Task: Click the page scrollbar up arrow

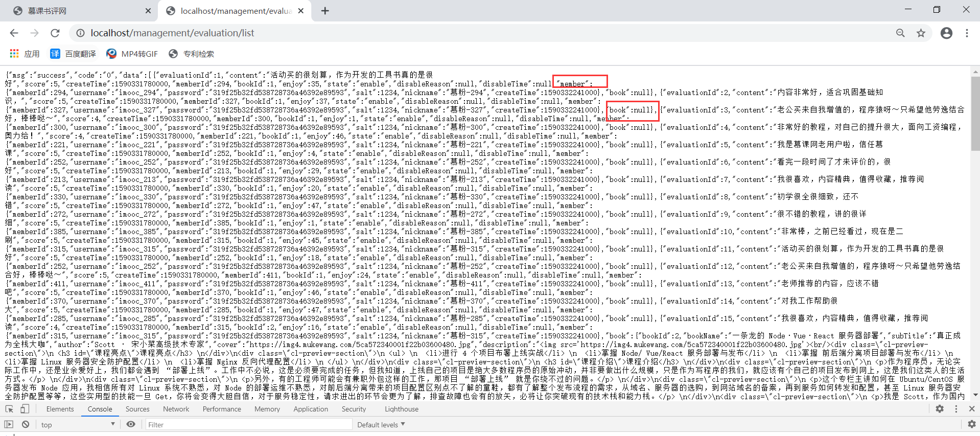Action: click(x=975, y=72)
